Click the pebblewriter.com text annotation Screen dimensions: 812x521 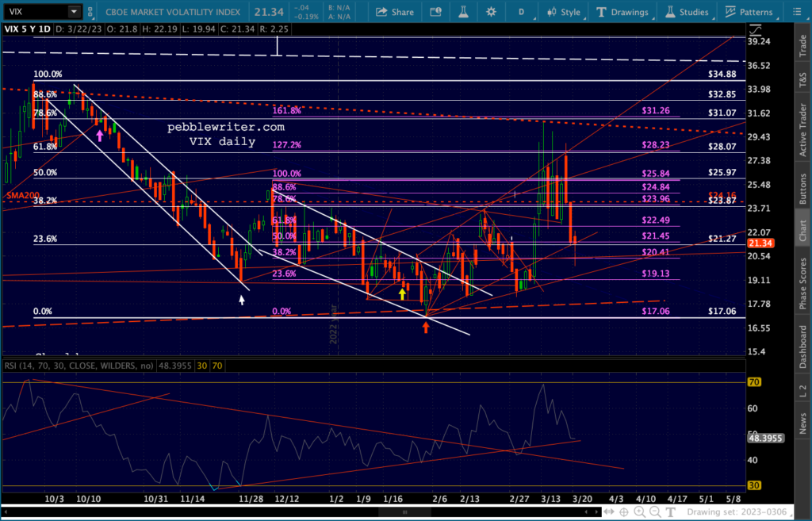226,127
